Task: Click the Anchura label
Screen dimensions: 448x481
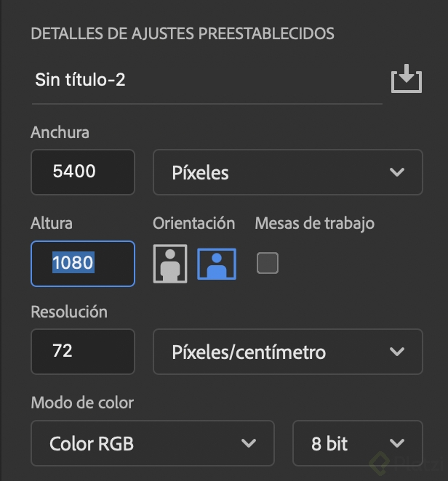Action: (x=60, y=132)
